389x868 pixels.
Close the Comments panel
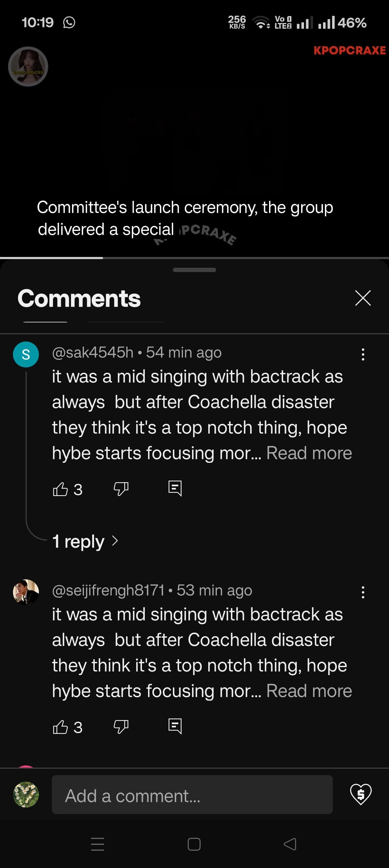[x=363, y=298]
